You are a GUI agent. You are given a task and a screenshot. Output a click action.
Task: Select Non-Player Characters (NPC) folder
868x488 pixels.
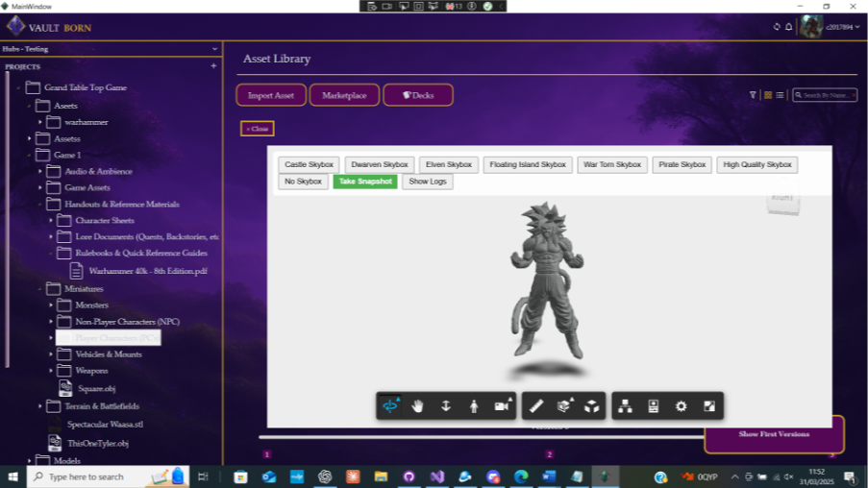(x=127, y=322)
